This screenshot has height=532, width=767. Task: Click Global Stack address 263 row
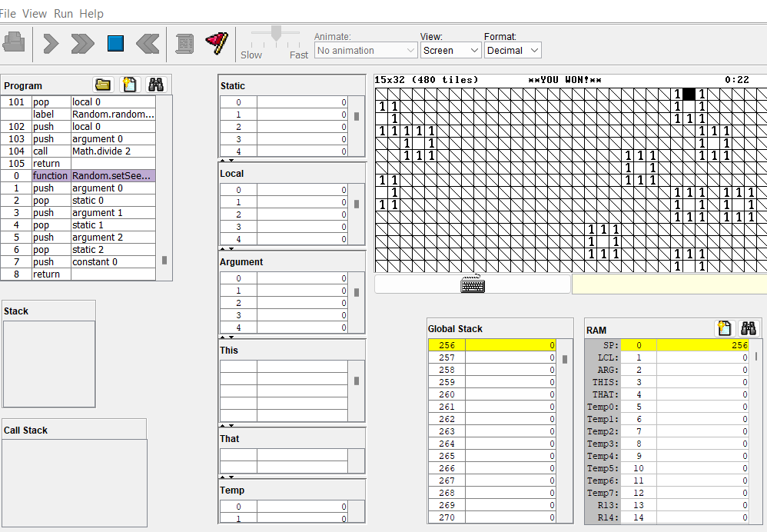[x=492, y=431]
